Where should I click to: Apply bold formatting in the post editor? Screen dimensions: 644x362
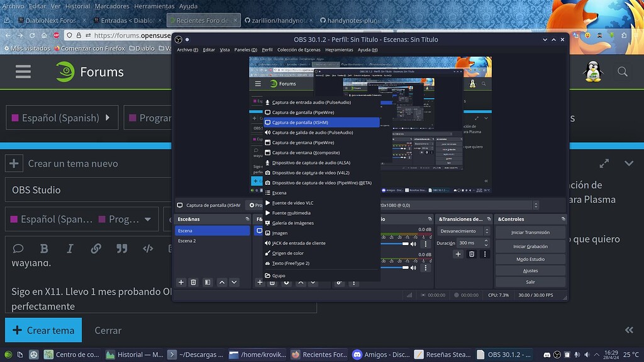(43, 248)
